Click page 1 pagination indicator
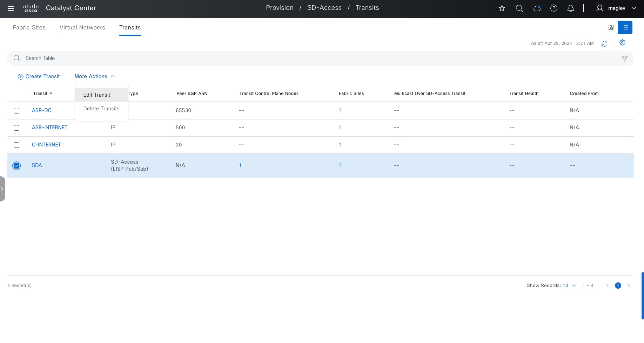Image resolution: width=644 pixels, height=343 pixels. point(618,286)
